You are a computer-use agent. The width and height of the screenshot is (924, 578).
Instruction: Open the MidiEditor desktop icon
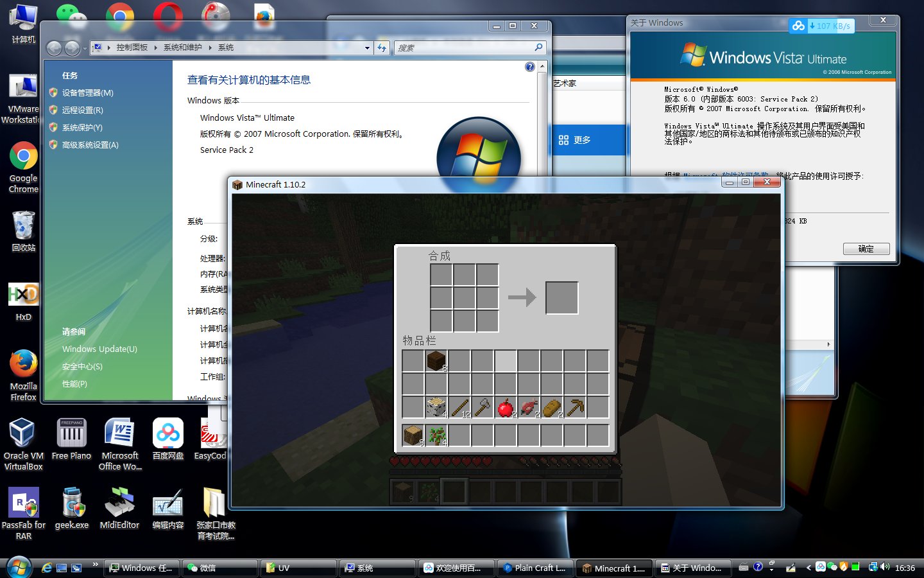tap(119, 509)
